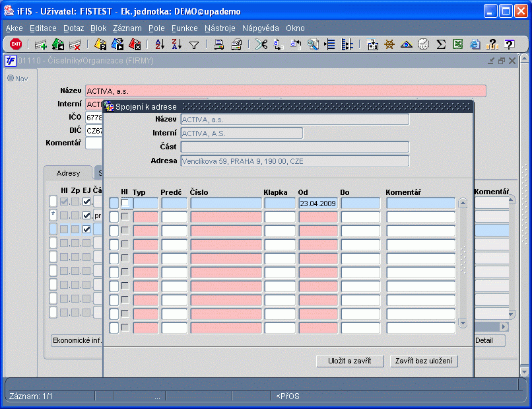532x409 pixels.
Task: Click the funnel filter icon
Action: pos(194,45)
